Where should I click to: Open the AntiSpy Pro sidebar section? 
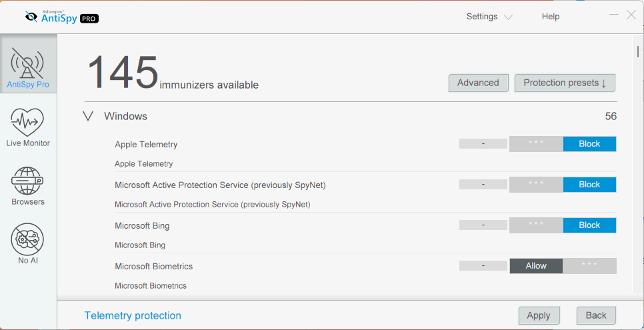[x=28, y=64]
